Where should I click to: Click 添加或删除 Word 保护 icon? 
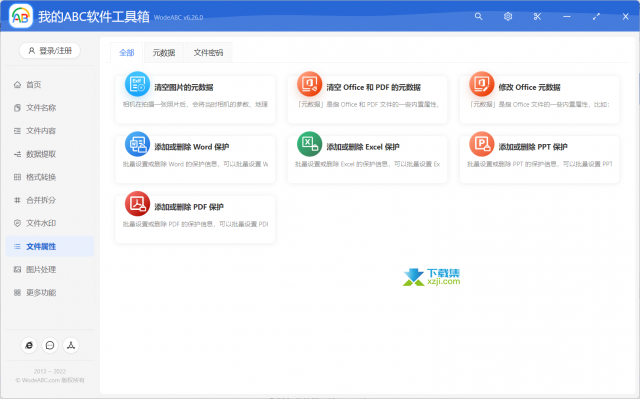(x=137, y=144)
